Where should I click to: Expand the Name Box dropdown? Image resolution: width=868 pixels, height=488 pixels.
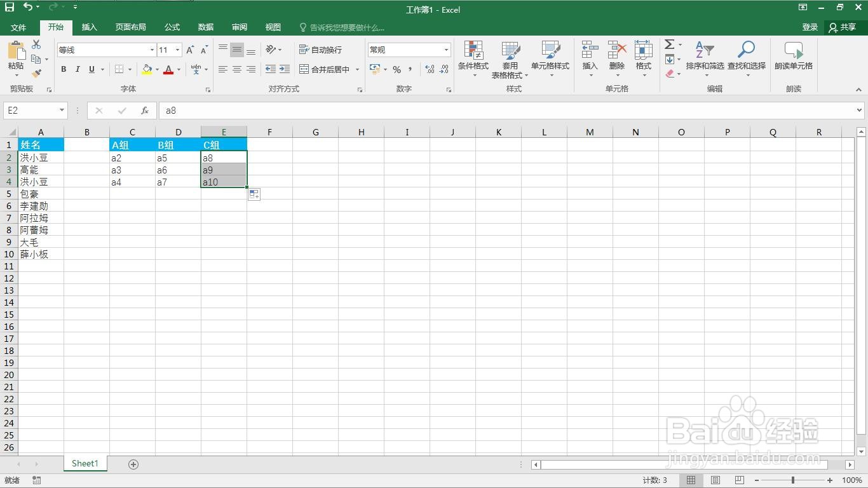(x=62, y=110)
